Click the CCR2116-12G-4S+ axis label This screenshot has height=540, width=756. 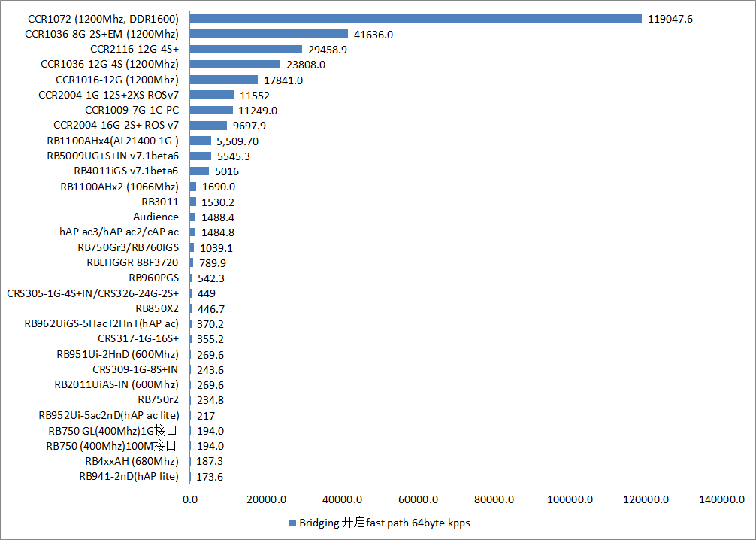[135, 49]
